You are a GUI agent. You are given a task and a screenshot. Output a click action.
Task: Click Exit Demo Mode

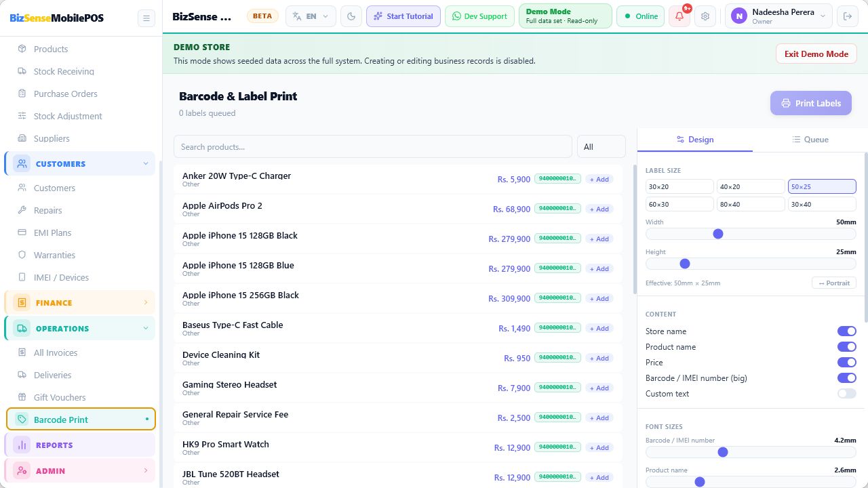click(816, 54)
